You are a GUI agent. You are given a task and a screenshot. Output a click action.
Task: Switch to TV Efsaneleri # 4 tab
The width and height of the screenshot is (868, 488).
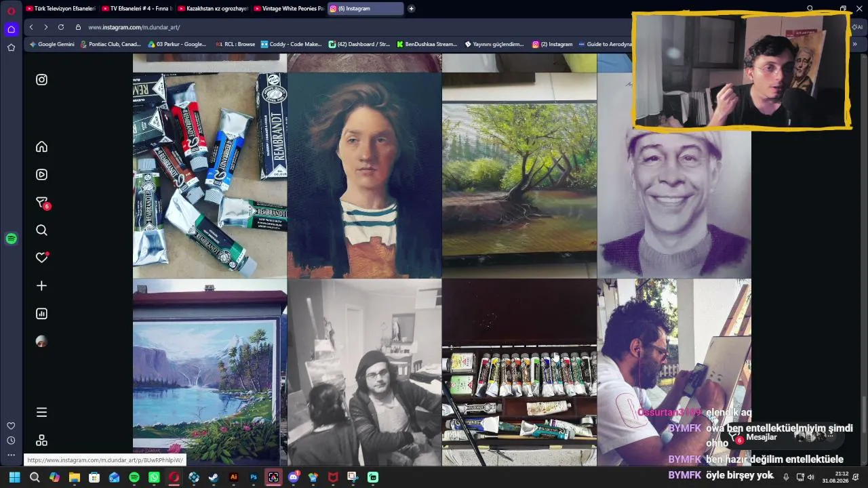137,9
